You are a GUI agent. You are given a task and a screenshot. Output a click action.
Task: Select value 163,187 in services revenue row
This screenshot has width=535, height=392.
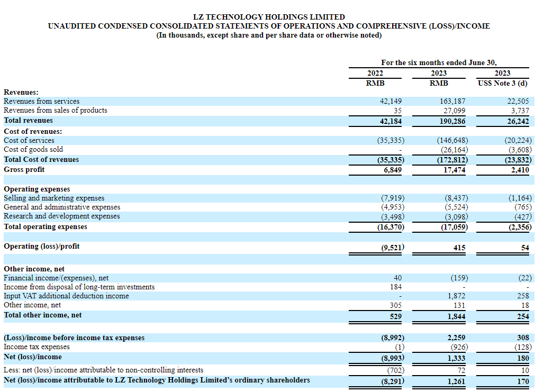[452, 101]
